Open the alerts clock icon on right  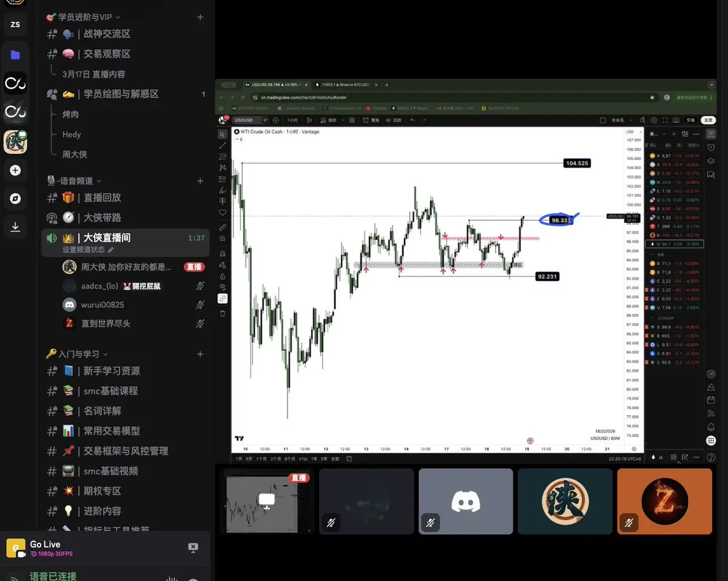(711, 148)
